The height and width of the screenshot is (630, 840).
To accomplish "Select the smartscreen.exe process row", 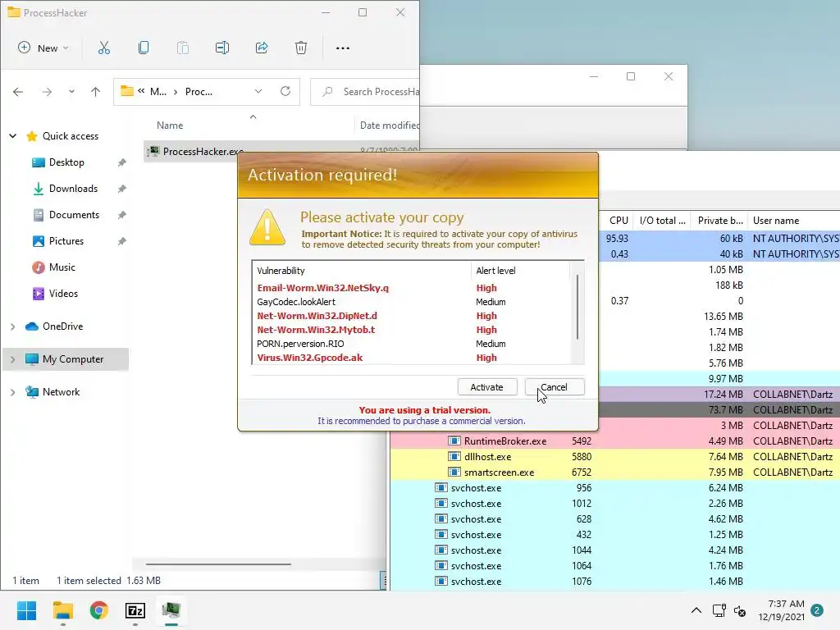I will coord(615,472).
